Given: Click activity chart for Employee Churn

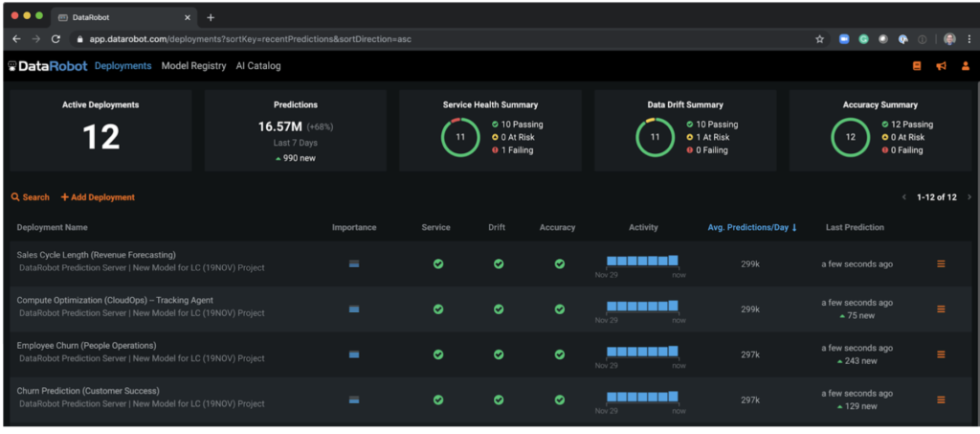Looking at the screenshot, I should click(x=642, y=351).
